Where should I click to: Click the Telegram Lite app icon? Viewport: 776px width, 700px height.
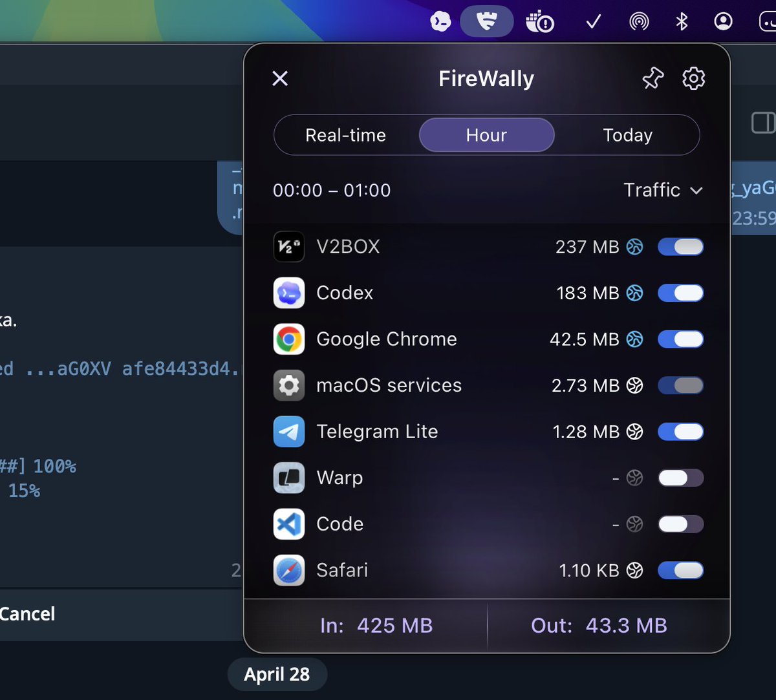pos(288,432)
